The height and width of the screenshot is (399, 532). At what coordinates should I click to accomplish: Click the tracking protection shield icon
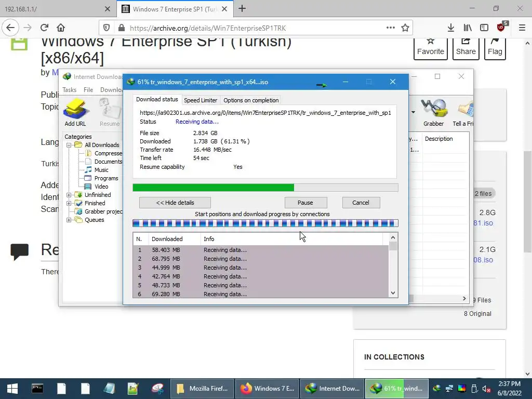pyautogui.click(x=106, y=28)
